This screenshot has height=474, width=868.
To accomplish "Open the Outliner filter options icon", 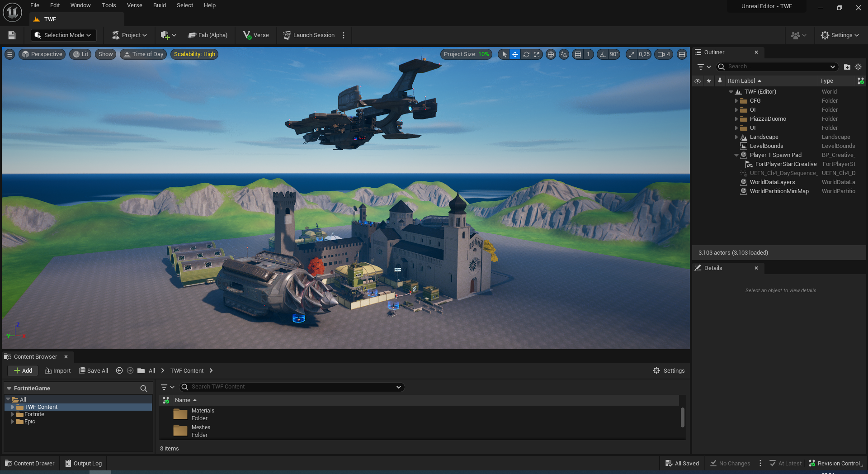I will point(704,67).
